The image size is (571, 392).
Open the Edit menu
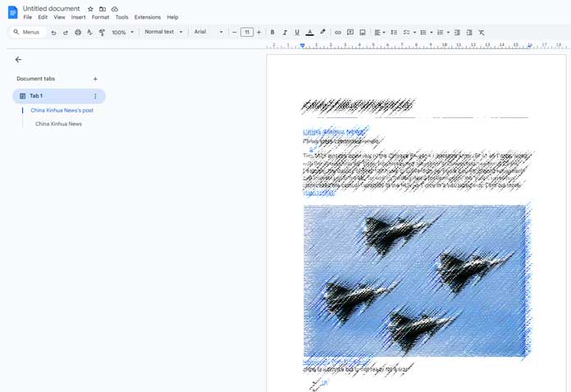(x=43, y=17)
